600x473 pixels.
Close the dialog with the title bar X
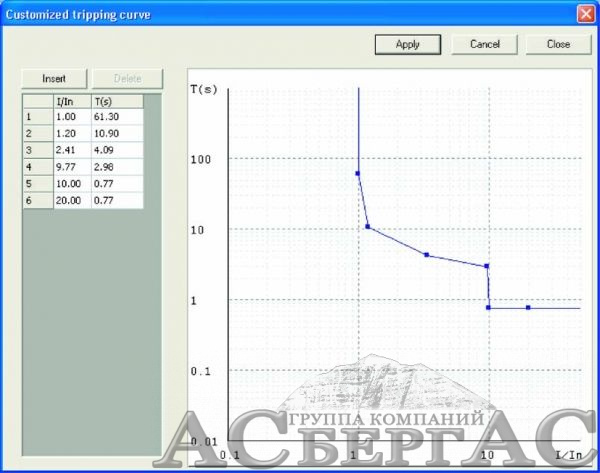tap(585, 14)
